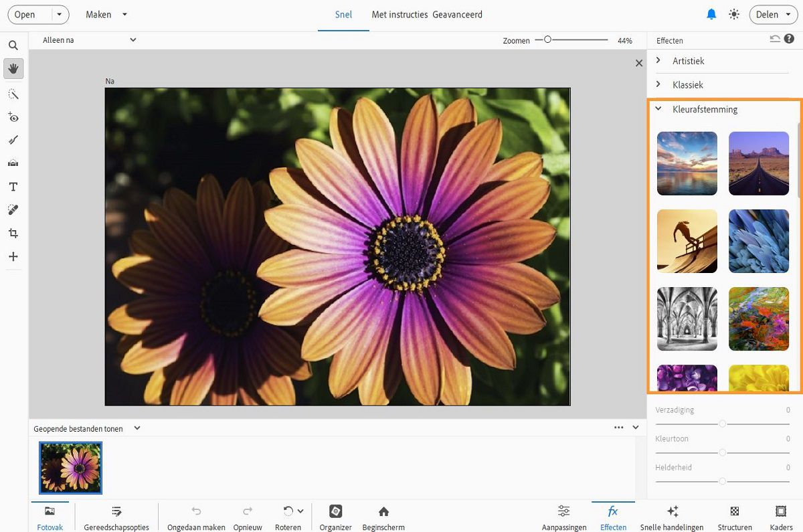Open the help question mark icon
803x532 pixels.
coord(790,39)
